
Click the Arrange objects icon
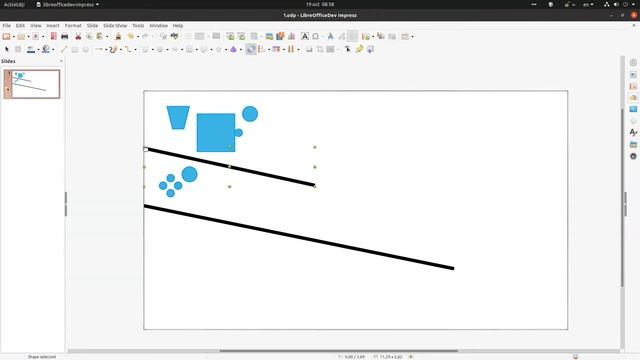276,49
